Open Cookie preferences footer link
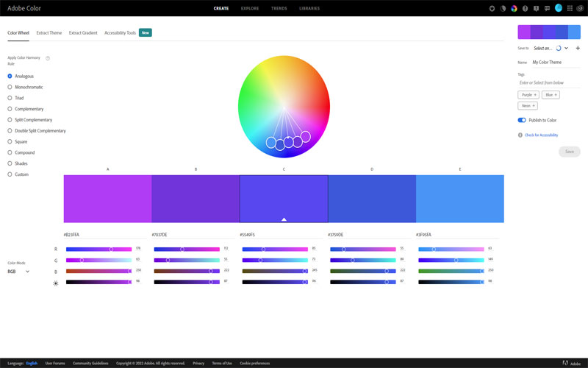This screenshot has width=588, height=368. click(x=254, y=363)
